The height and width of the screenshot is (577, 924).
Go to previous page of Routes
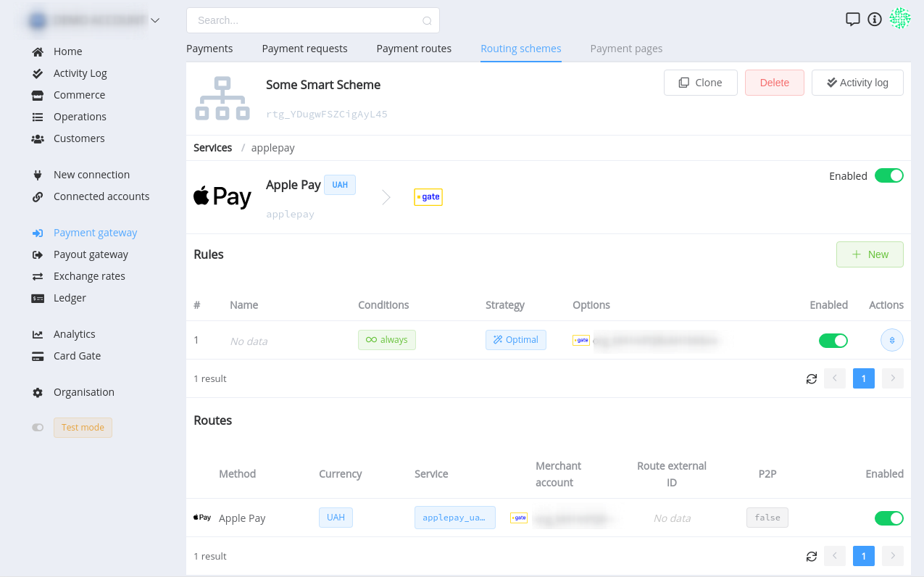pos(835,556)
